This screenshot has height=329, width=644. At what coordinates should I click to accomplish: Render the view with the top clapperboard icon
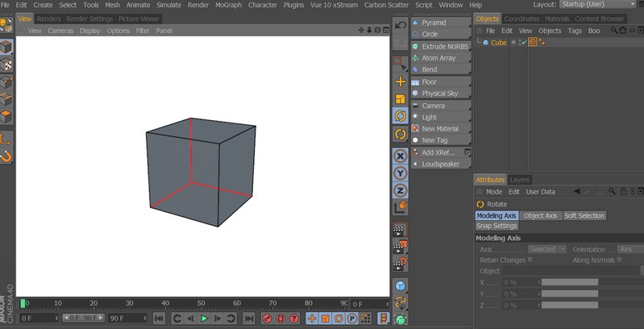[400, 231]
